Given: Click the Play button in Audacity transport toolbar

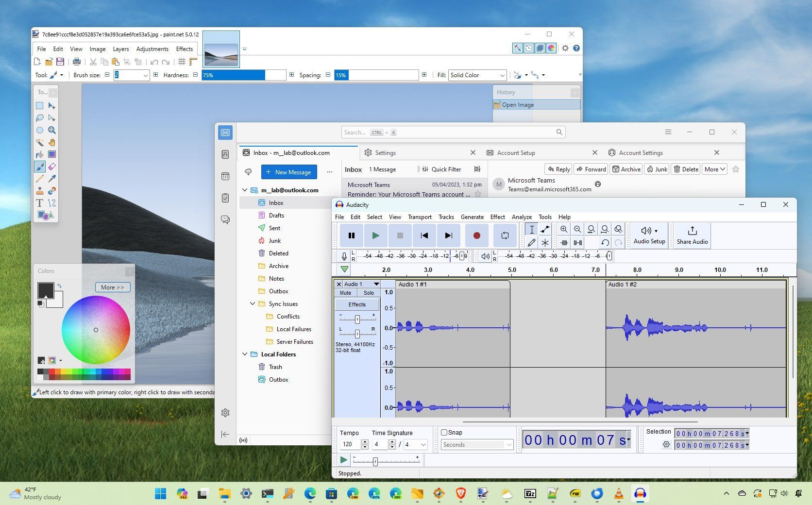Looking at the screenshot, I should coord(375,236).
